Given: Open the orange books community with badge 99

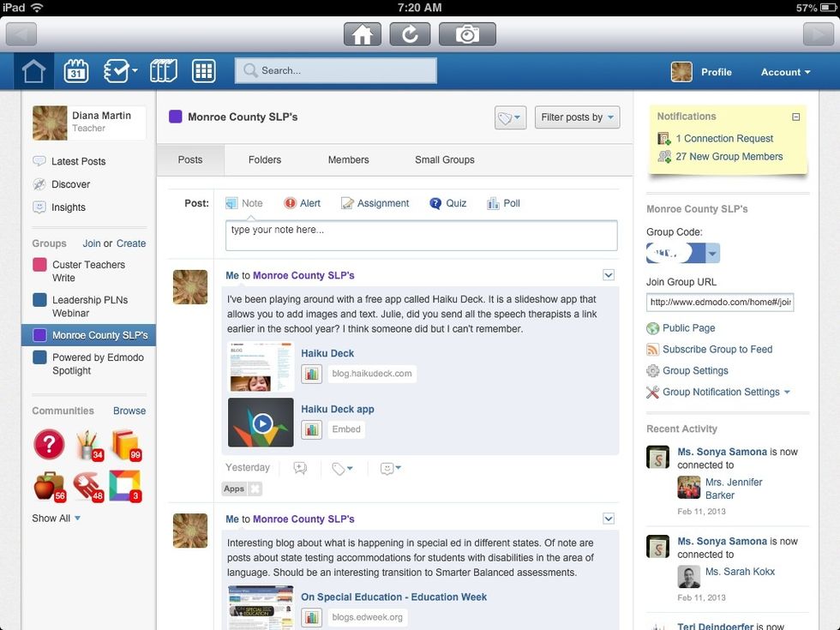Looking at the screenshot, I should pos(127,445).
